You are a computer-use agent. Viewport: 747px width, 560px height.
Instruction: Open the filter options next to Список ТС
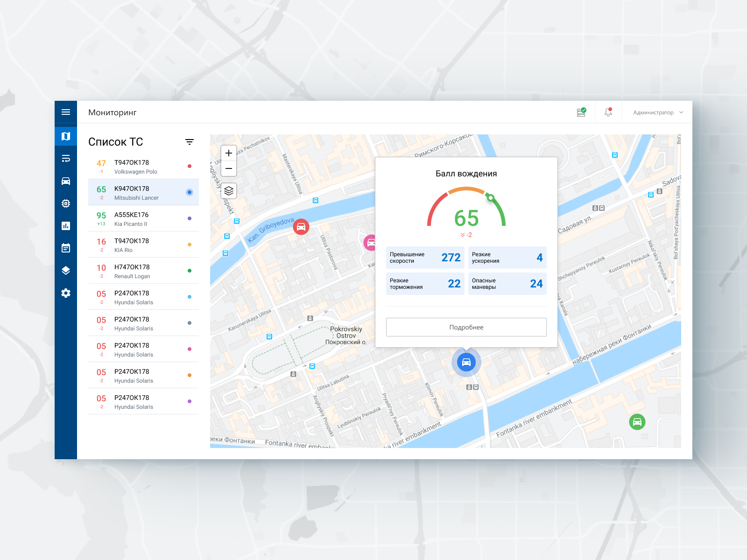coord(189,141)
